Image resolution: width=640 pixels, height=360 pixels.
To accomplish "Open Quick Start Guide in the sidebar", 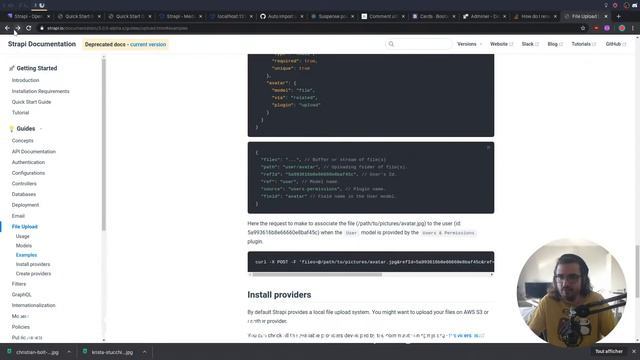I will [31, 102].
